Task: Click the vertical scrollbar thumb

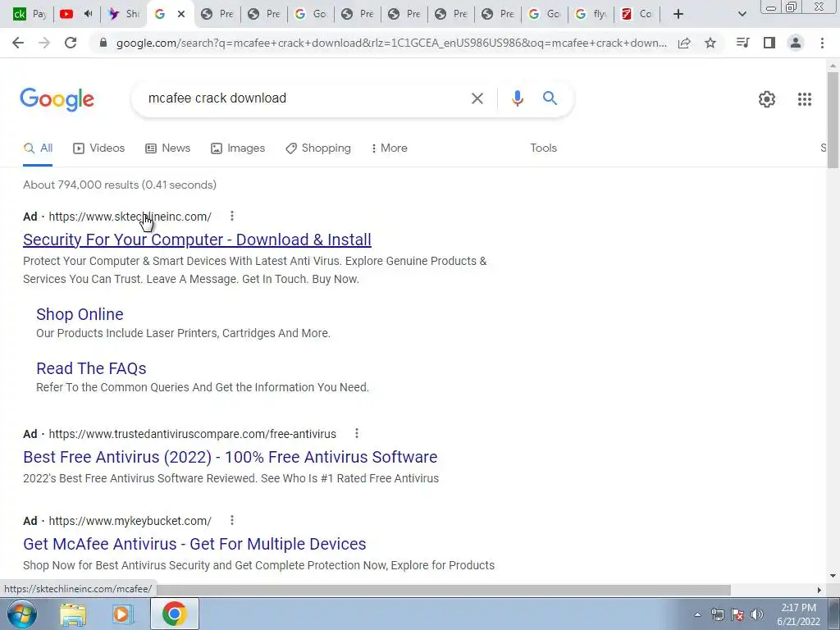Action: click(833, 120)
